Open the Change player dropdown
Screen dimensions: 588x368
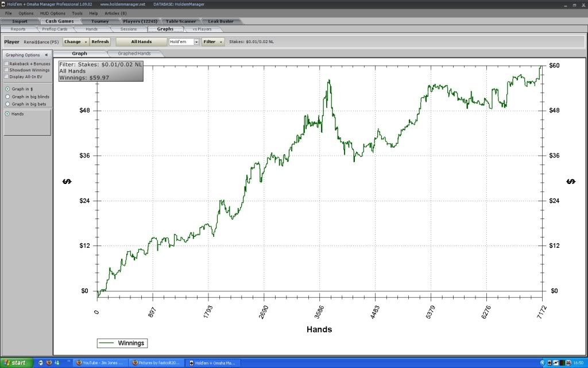76,42
